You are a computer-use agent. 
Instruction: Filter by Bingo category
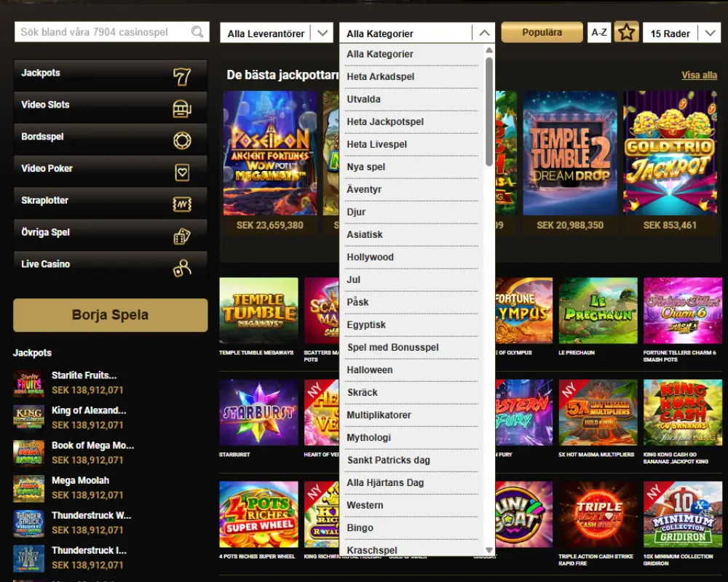click(411, 527)
